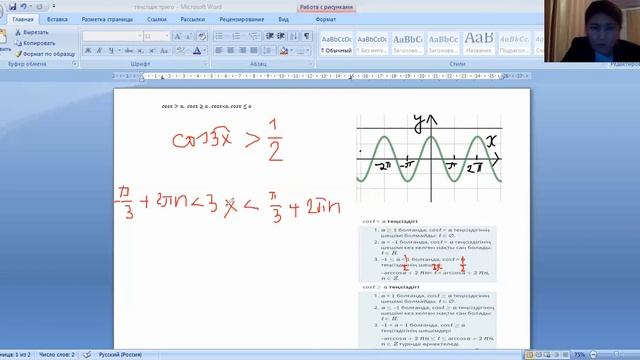
Task: Open the Буфер обмена dialog launcher
Action: (75, 64)
